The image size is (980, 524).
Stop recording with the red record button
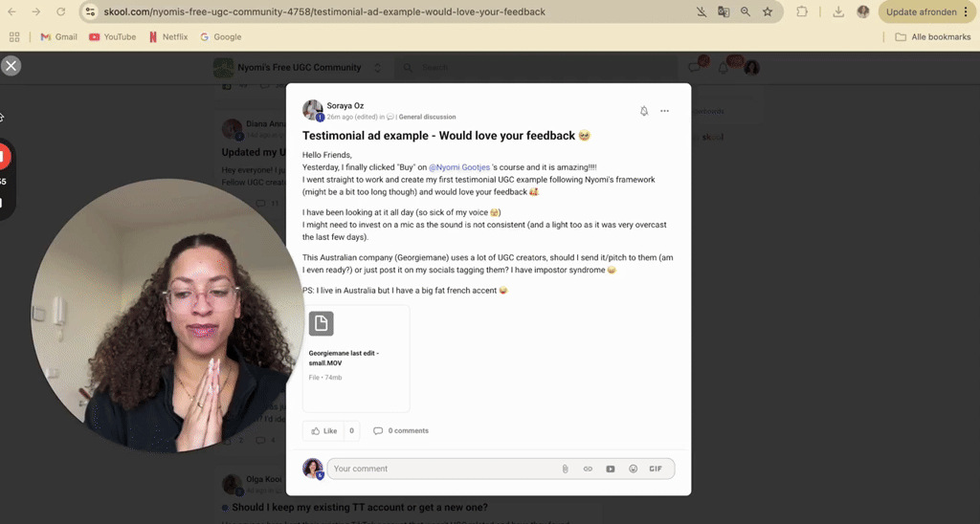pyautogui.click(x=4, y=157)
